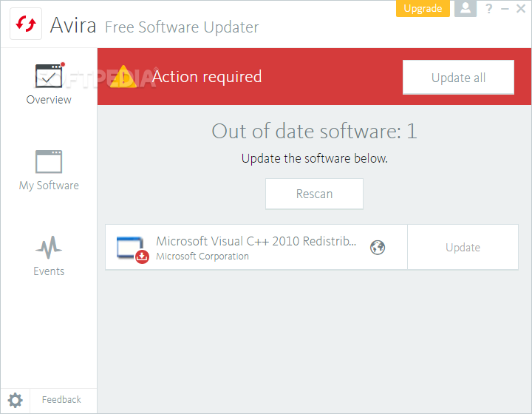Click the warning triangle icon in banner
Screen dimensions: 532x414
click(x=123, y=77)
